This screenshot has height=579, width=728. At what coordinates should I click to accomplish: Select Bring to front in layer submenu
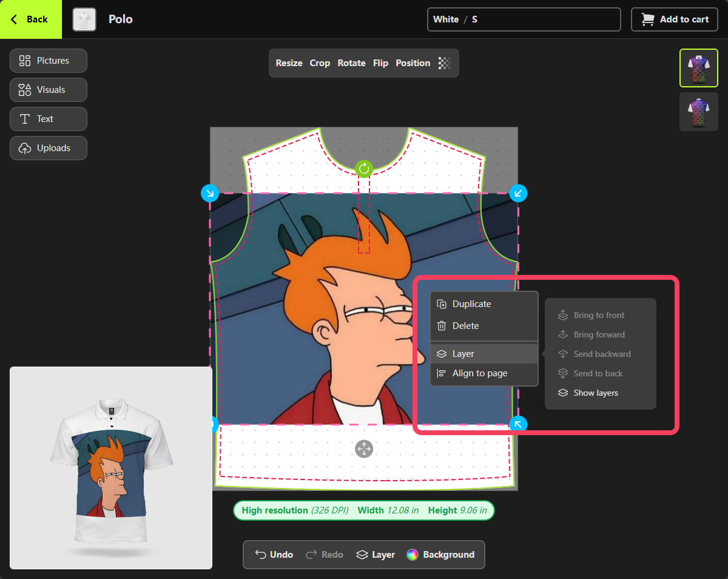pyautogui.click(x=601, y=315)
